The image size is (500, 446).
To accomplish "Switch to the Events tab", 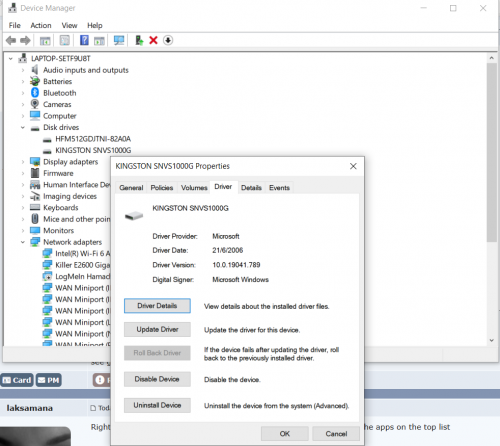I will [x=279, y=188].
